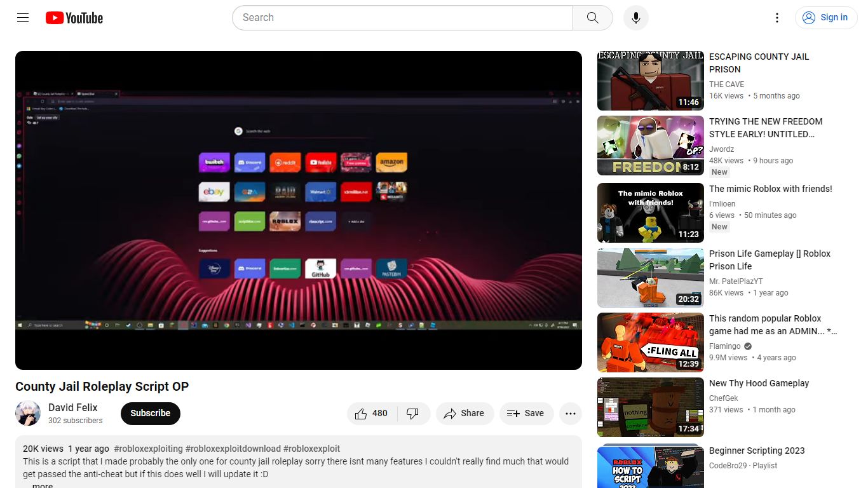Open TRYING THE NEW FREEDOM STYLE thumbnail
The height and width of the screenshot is (488, 868).
[651, 146]
